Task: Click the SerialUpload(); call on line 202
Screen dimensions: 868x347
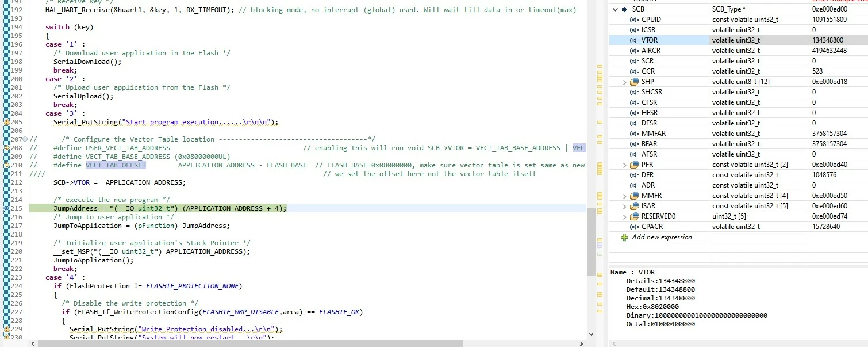Action: click(83, 96)
